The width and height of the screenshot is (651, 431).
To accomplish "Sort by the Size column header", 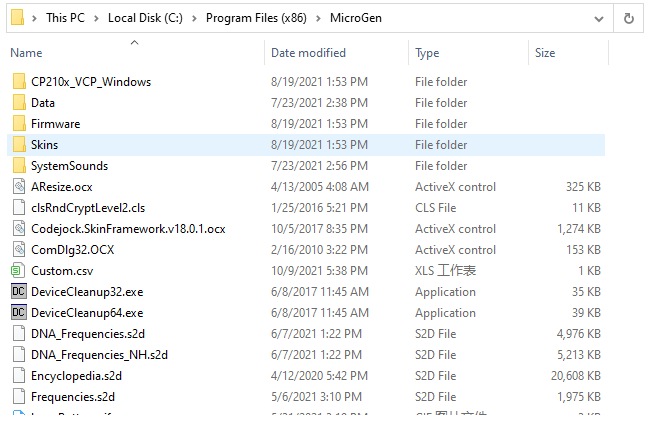I will 545,53.
